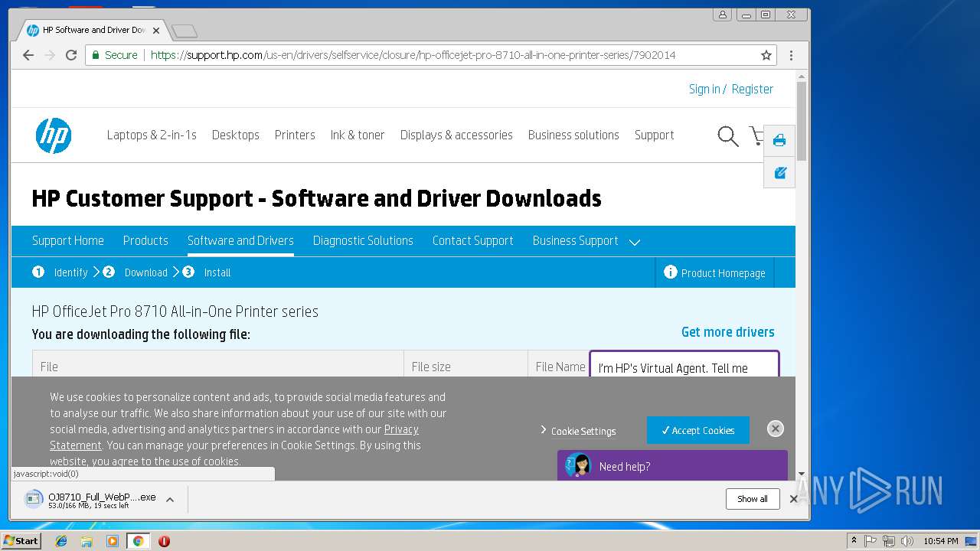Open Displays & accessories menu

coord(456,135)
